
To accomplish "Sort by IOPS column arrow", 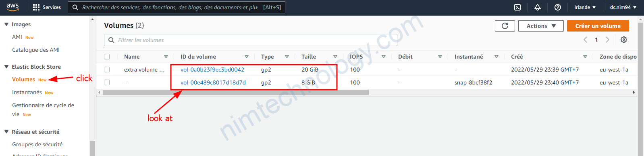I will pos(384,57).
